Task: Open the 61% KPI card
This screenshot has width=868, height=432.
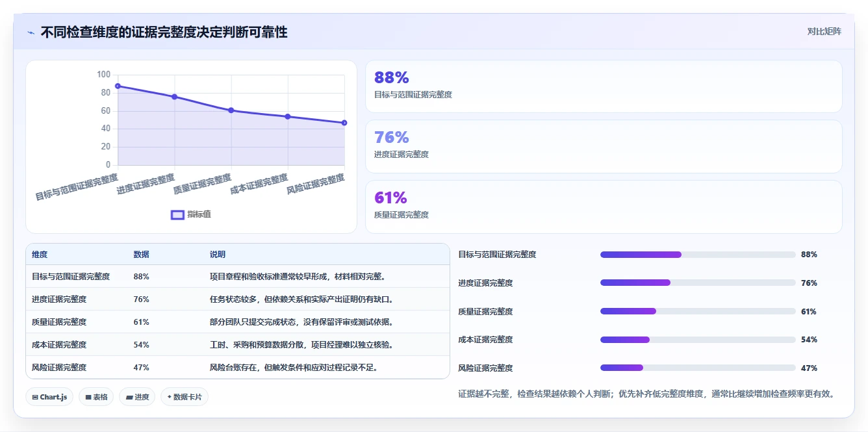Action: click(x=604, y=207)
